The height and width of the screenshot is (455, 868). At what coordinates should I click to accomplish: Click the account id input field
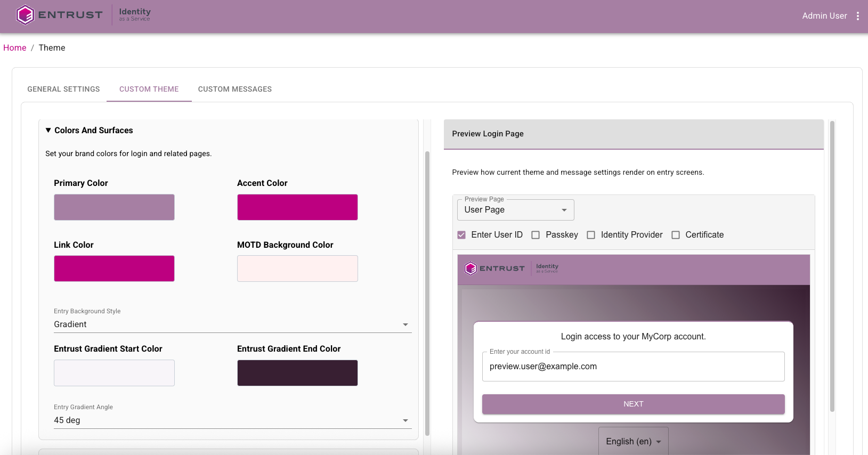pos(634,367)
